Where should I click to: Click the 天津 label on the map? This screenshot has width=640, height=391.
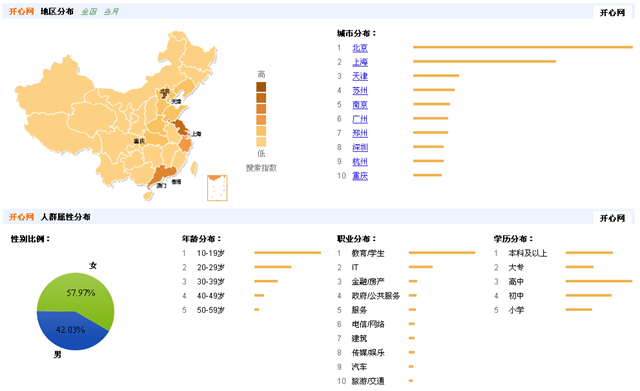pos(176,101)
